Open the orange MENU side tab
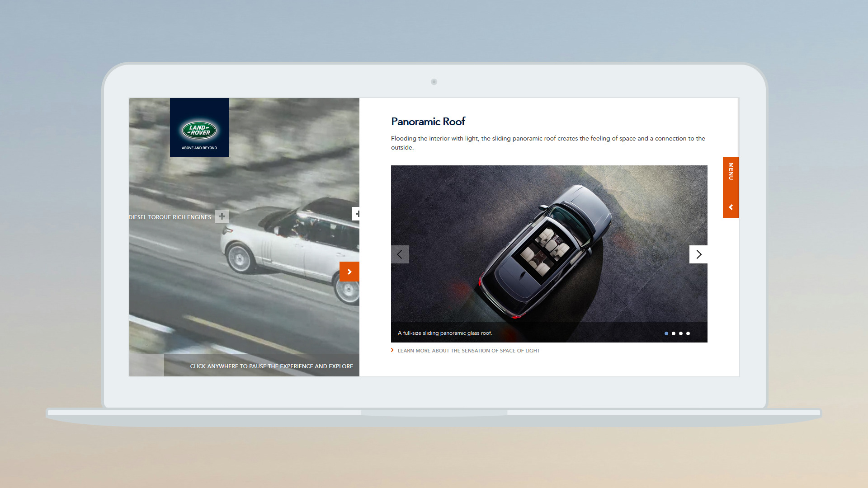The width and height of the screenshot is (868, 488). point(731,172)
